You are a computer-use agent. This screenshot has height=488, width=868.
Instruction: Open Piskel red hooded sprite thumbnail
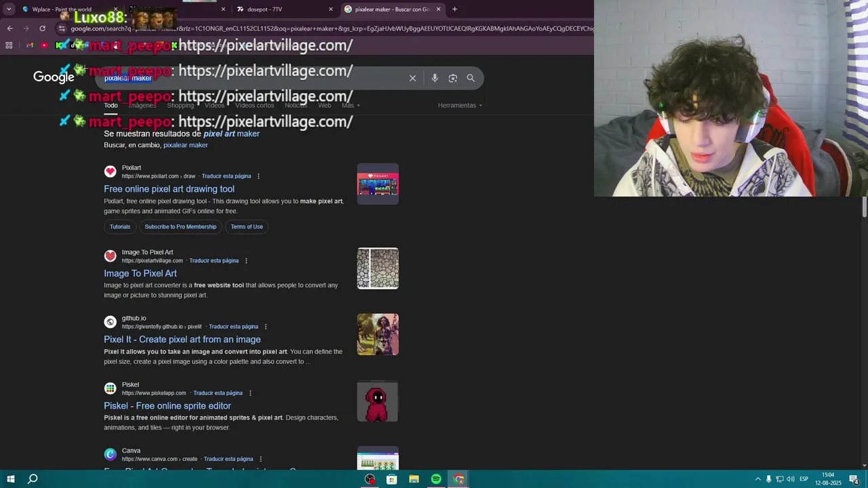tap(378, 401)
